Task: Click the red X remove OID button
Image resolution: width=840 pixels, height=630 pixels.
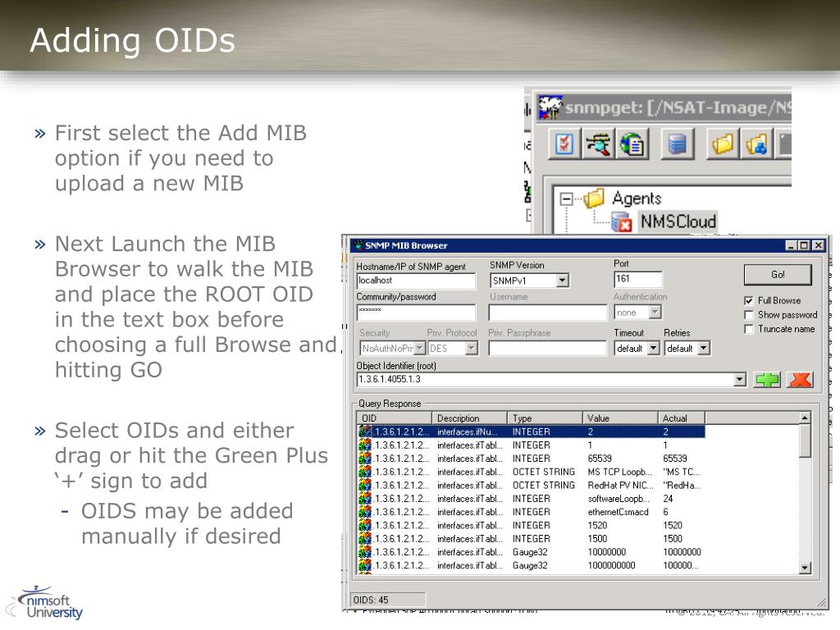Action: pos(801,380)
